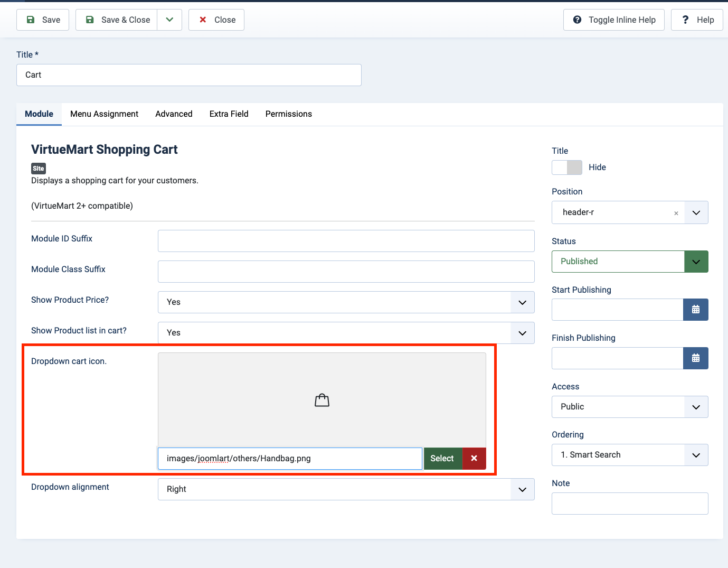728x568 pixels.
Task: Toggle the Title Hide switch
Action: pyautogui.click(x=566, y=167)
